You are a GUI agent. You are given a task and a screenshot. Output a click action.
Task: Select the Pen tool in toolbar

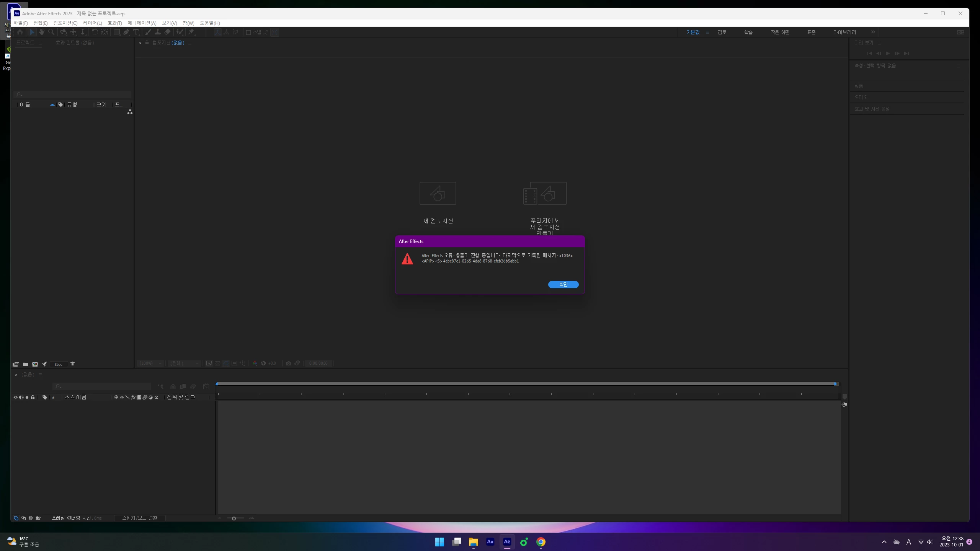(x=126, y=32)
